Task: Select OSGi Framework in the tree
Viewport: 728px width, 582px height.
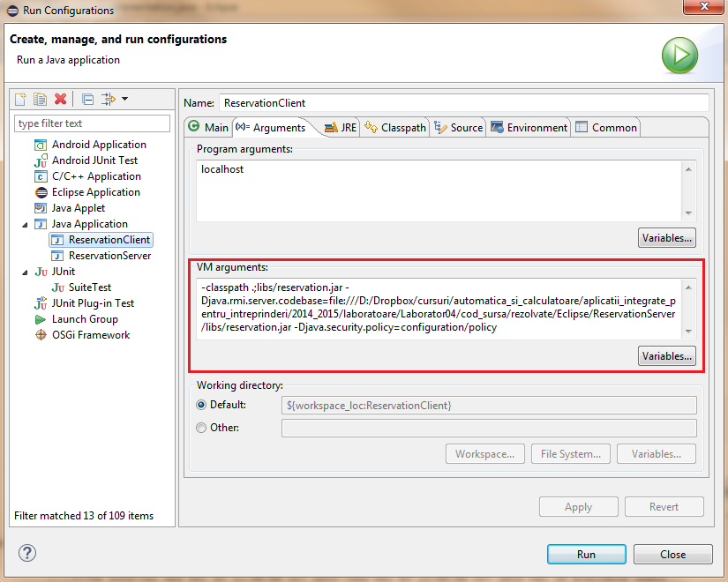Action: point(91,335)
